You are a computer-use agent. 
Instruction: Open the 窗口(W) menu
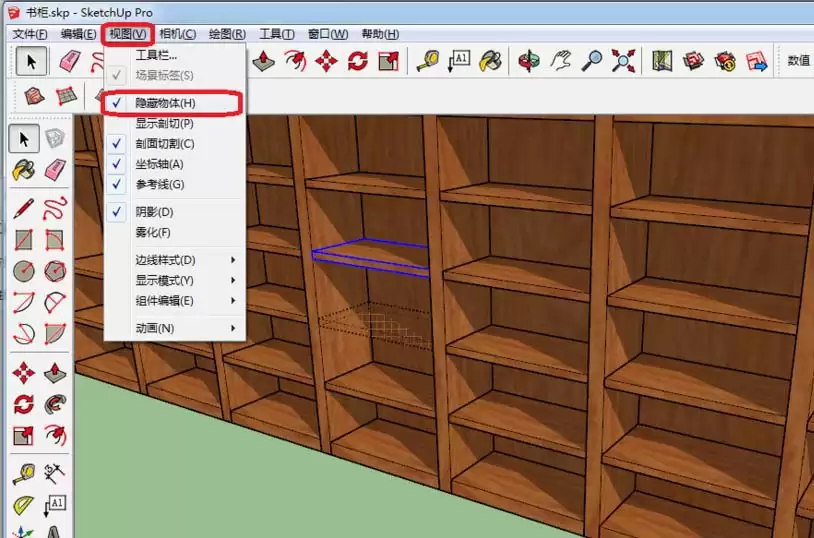(x=328, y=34)
